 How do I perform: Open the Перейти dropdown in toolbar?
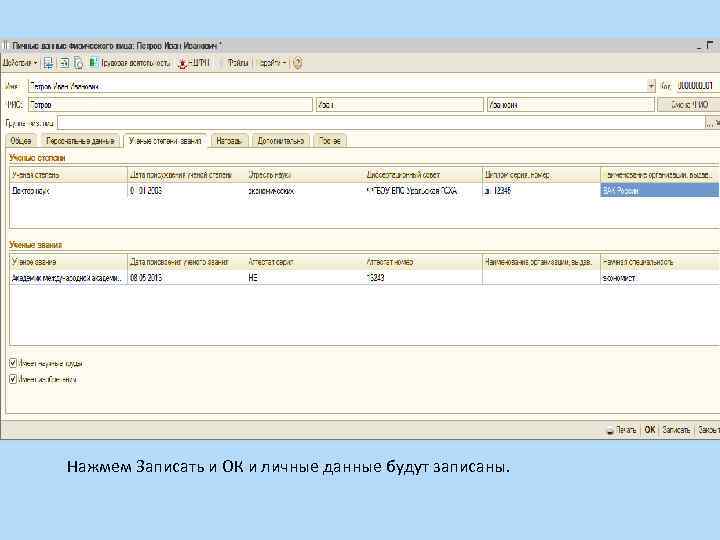[271, 63]
